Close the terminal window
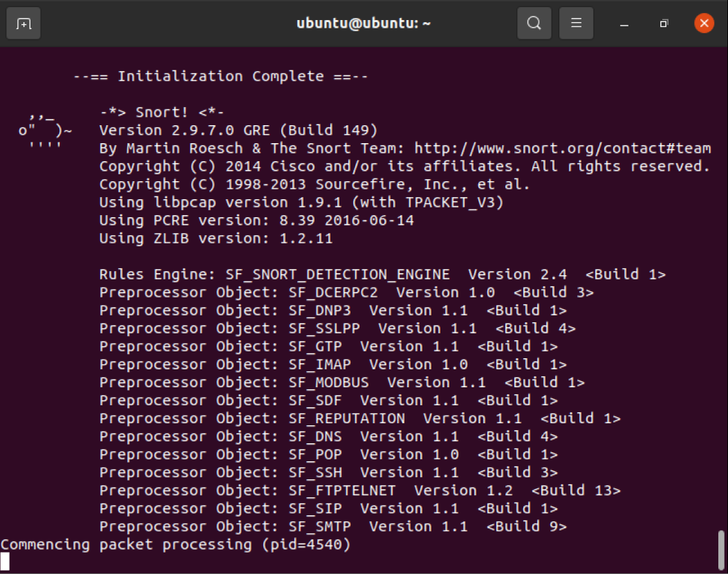This screenshot has height=574, width=728. [x=704, y=24]
